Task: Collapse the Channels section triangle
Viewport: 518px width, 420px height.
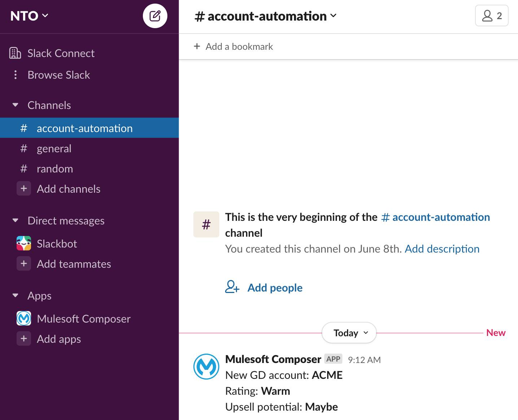Action: tap(15, 105)
